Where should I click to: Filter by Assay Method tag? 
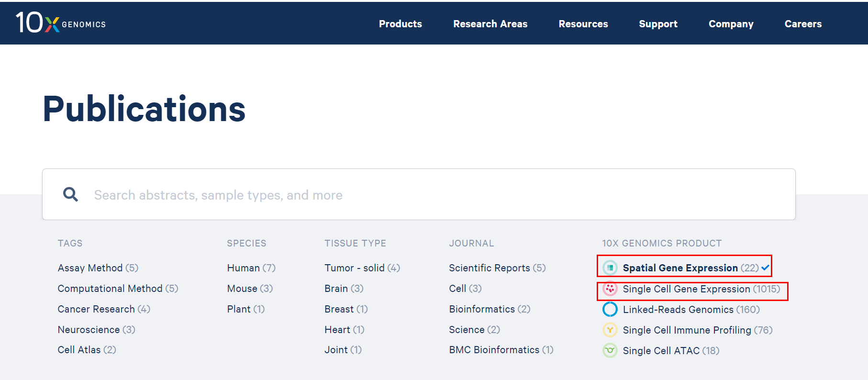(98, 268)
